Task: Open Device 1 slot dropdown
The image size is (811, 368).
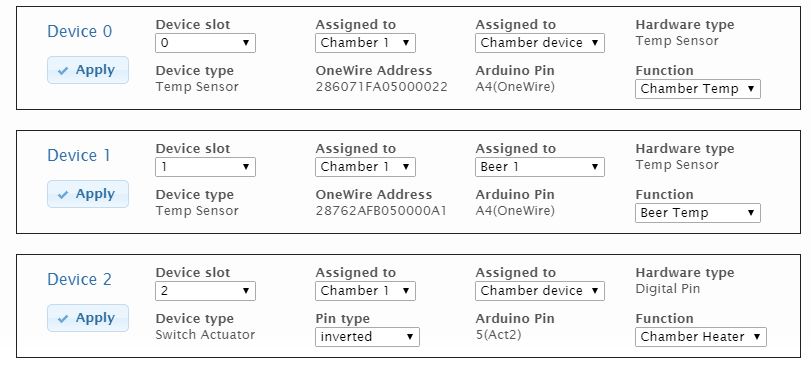Action: [x=205, y=167]
